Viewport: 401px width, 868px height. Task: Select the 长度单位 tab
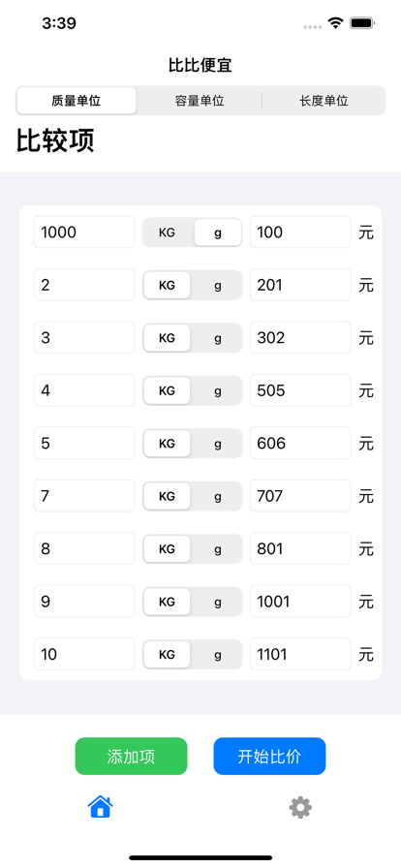click(324, 101)
